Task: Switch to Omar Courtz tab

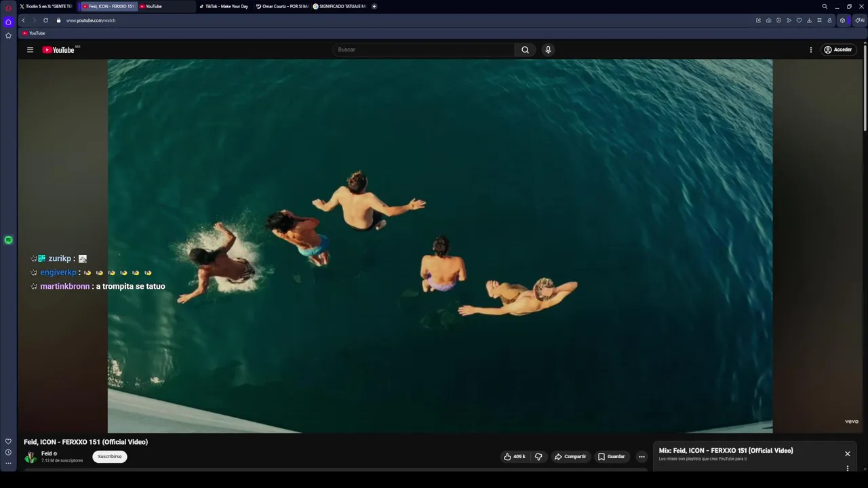Action: tap(281, 6)
